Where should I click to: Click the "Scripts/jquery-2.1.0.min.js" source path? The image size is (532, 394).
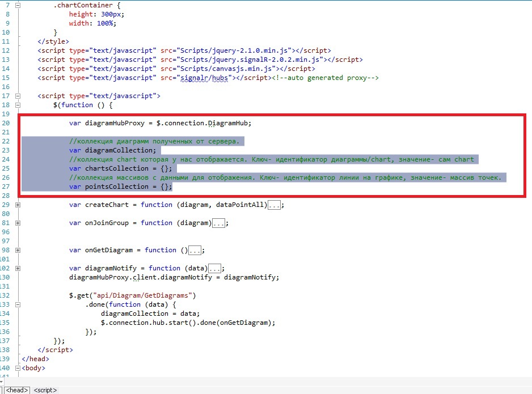[234, 50]
